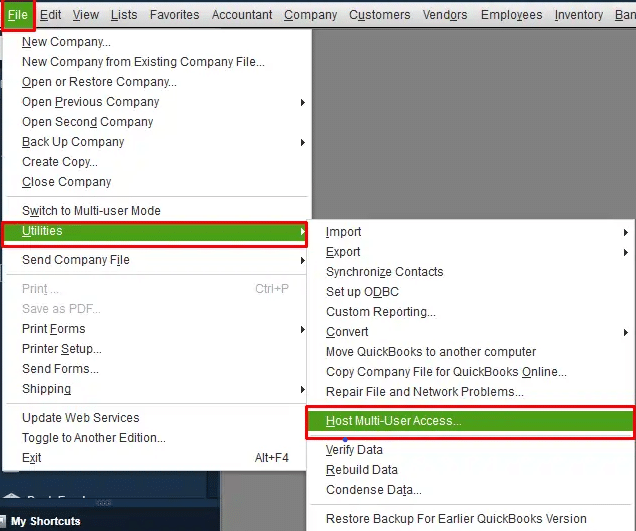Screen dimensions: 636x531
Task: Expand the Export submenu
Action: tap(471, 252)
